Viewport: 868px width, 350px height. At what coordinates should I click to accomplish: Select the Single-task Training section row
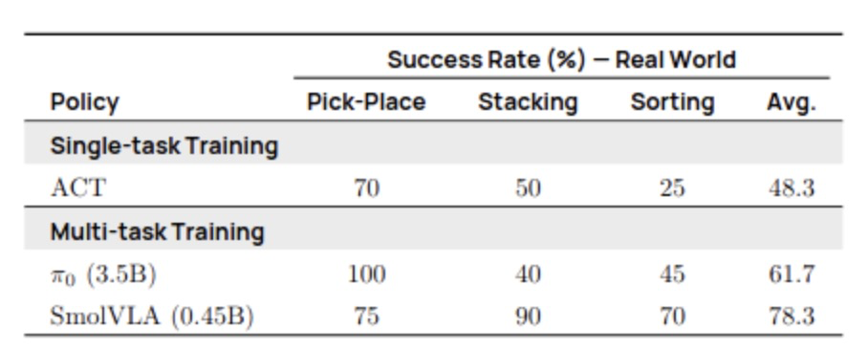[x=433, y=145]
